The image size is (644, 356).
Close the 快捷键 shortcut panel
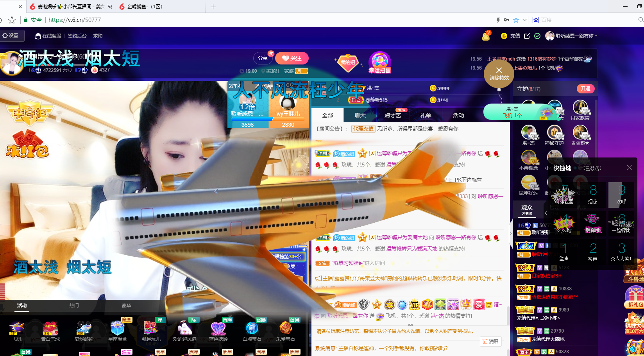[x=629, y=168]
